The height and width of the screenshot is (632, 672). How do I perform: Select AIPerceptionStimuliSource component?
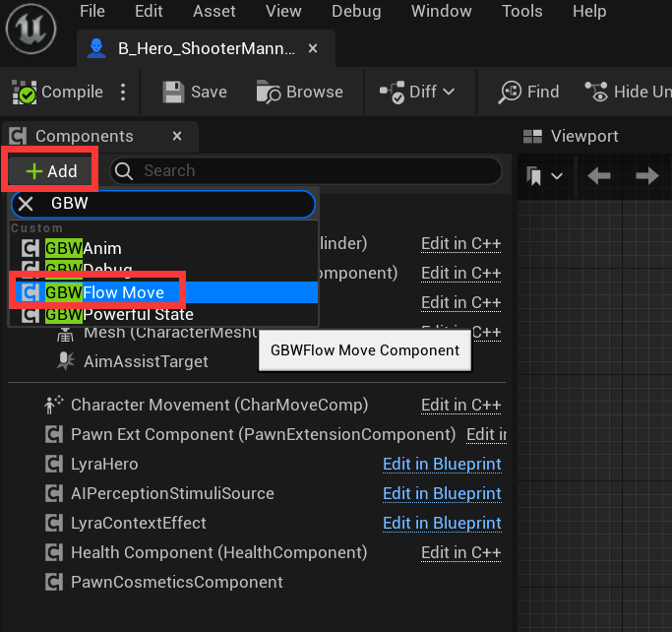(x=172, y=494)
